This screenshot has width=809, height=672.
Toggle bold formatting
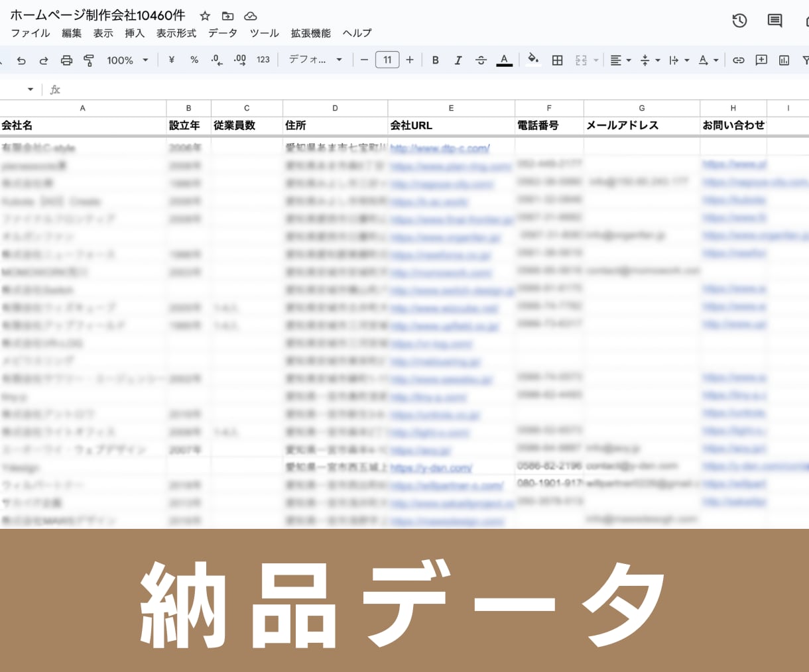436,60
